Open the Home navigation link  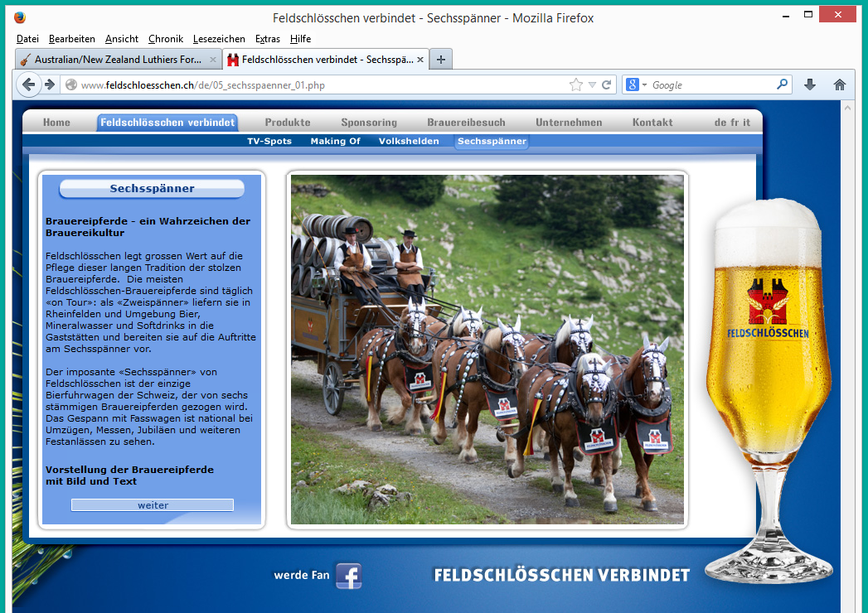click(56, 123)
